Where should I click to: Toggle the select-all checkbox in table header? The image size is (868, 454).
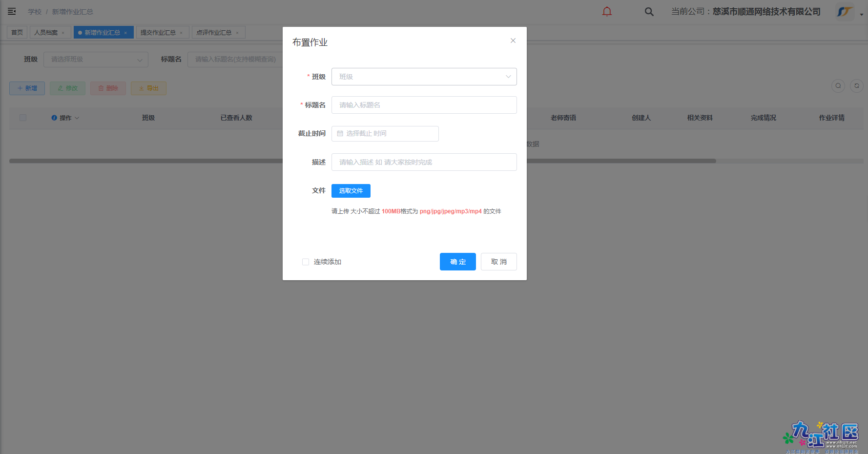coord(23,118)
